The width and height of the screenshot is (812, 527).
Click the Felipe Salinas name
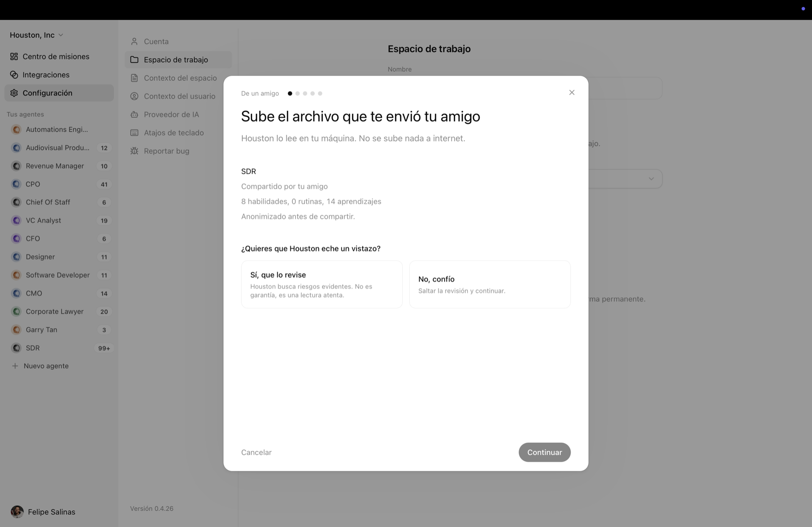pyautogui.click(x=51, y=512)
